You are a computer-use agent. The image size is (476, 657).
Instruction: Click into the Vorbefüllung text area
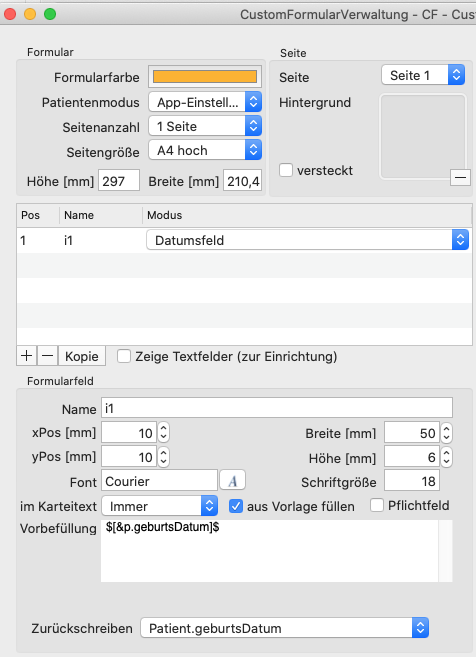270,551
